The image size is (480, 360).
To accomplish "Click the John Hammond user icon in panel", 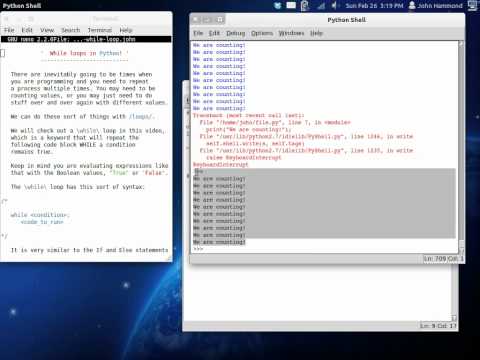I will click(x=412, y=5).
